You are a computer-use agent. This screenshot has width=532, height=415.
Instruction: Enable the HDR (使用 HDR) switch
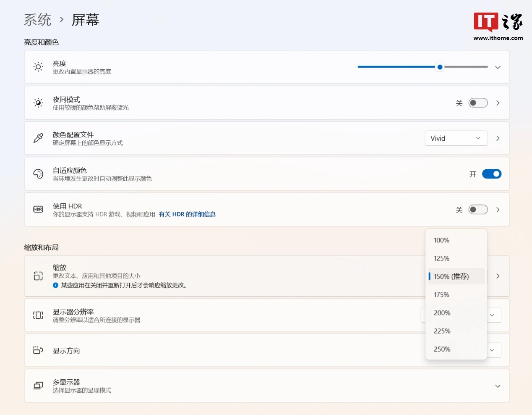click(x=478, y=210)
